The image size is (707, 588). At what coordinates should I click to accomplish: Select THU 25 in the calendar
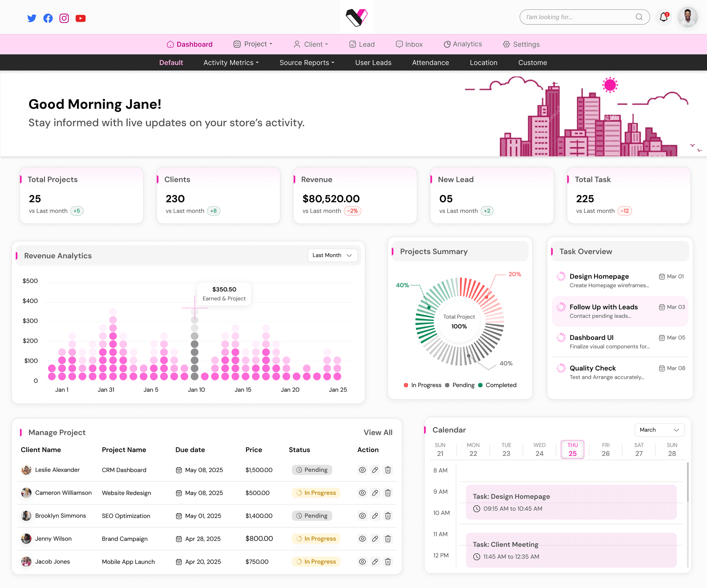point(572,449)
